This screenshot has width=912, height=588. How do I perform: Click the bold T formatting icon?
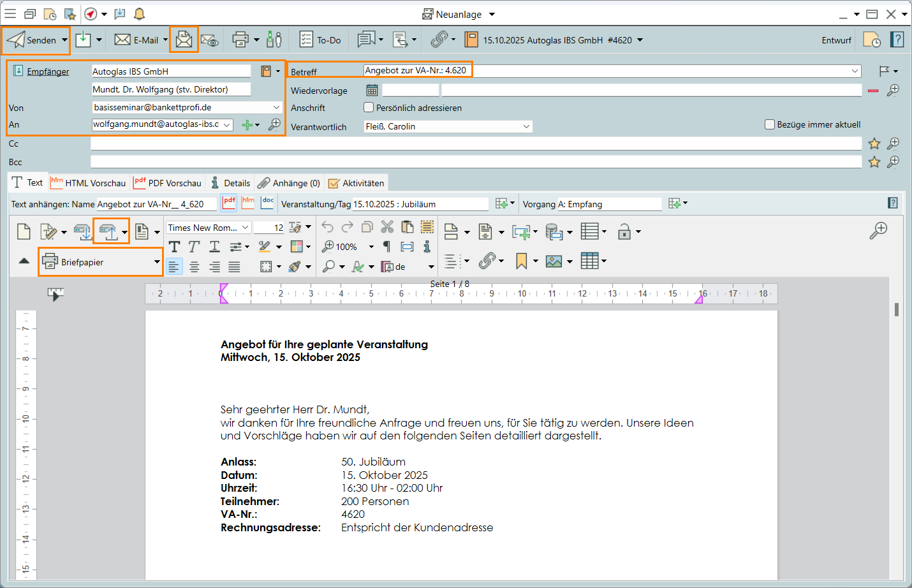click(x=174, y=247)
